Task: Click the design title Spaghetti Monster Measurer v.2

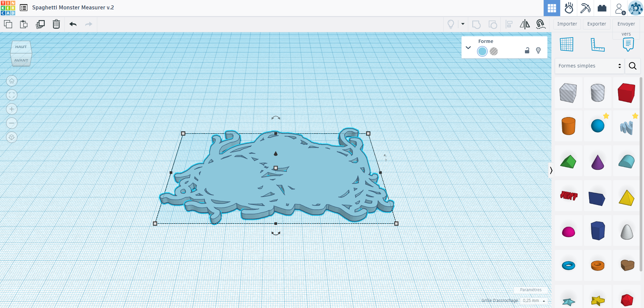Action: point(73,7)
